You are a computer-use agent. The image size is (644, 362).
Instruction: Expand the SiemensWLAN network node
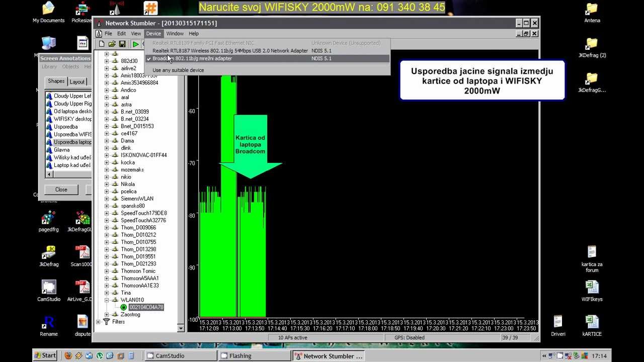[107, 199]
